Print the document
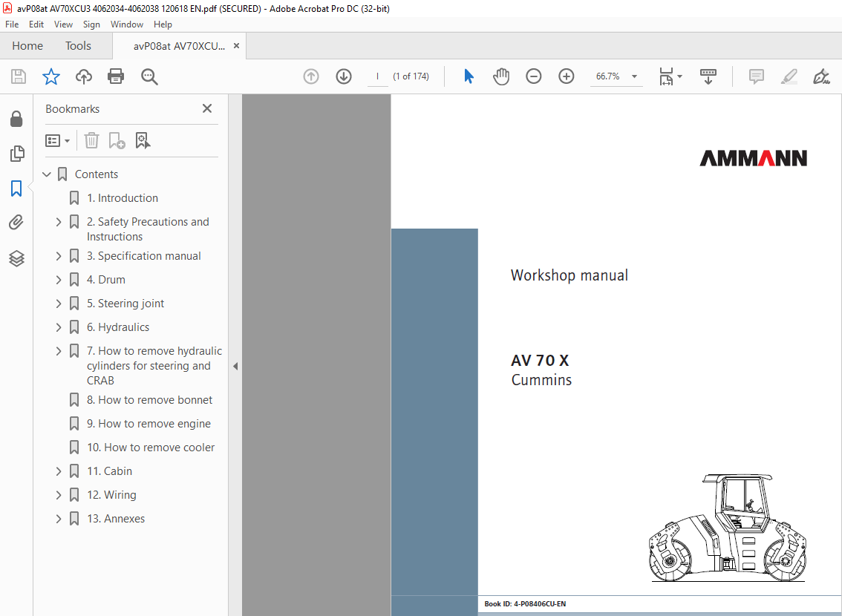Image resolution: width=842 pixels, height=616 pixels. click(x=116, y=76)
